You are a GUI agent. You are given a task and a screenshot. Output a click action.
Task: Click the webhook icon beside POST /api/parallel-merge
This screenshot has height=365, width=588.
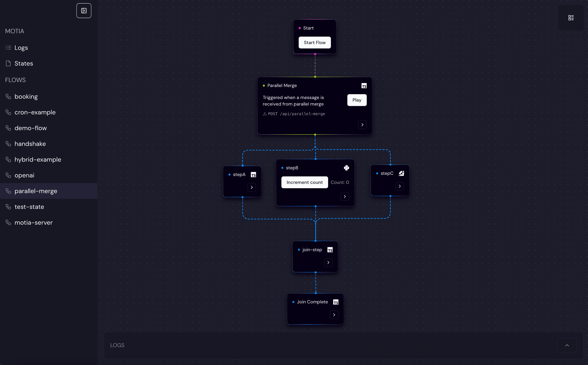[265, 114]
